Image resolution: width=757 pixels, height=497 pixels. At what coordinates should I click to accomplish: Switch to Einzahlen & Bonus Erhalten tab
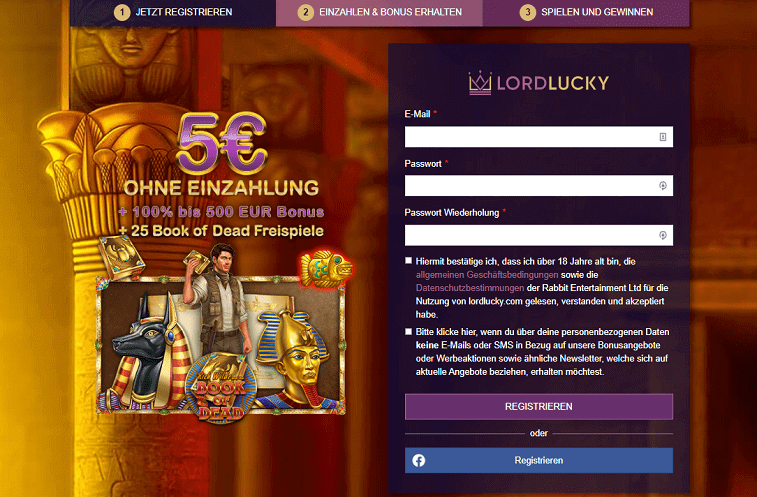pyautogui.click(x=379, y=13)
